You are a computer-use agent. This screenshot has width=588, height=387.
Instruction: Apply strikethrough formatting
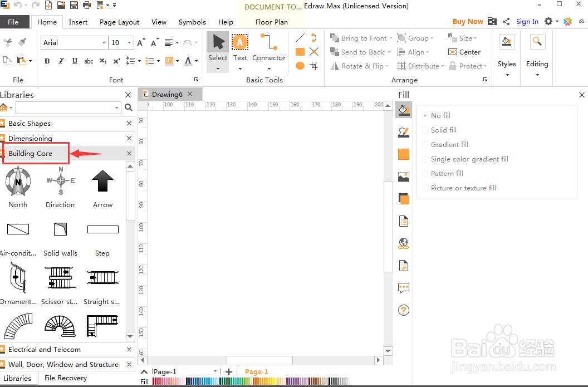pyautogui.click(x=89, y=61)
